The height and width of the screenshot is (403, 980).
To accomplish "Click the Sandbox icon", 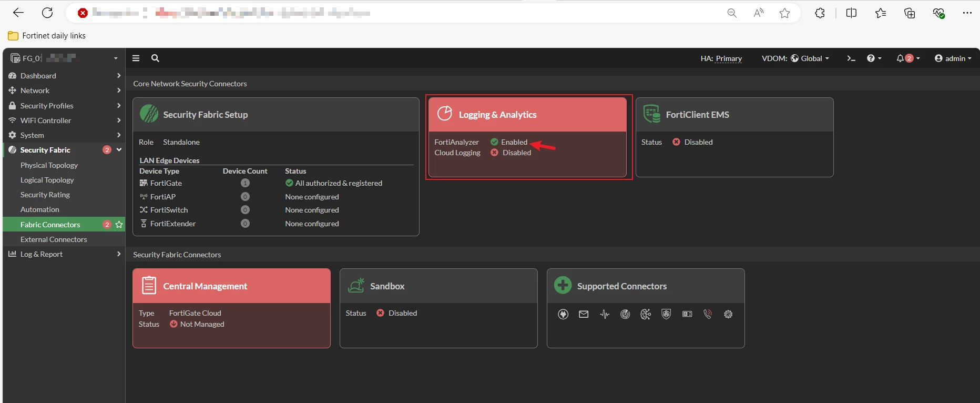I will point(356,285).
